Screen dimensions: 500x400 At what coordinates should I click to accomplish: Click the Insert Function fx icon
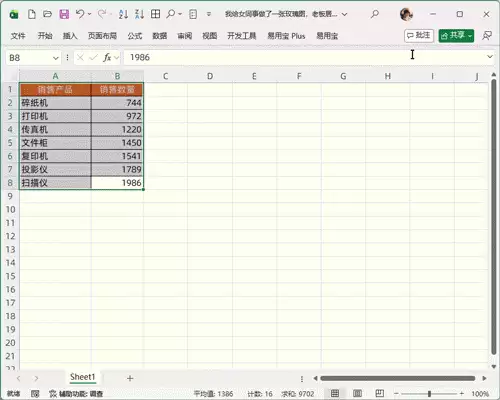click(107, 58)
